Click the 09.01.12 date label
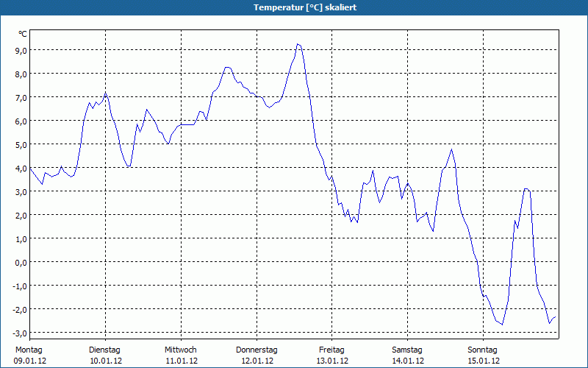 30,361
